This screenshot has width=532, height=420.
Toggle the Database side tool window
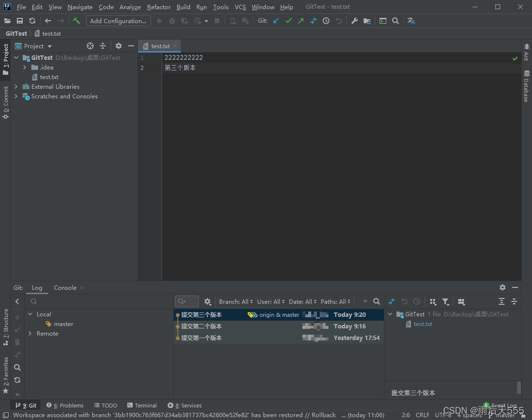click(526, 86)
